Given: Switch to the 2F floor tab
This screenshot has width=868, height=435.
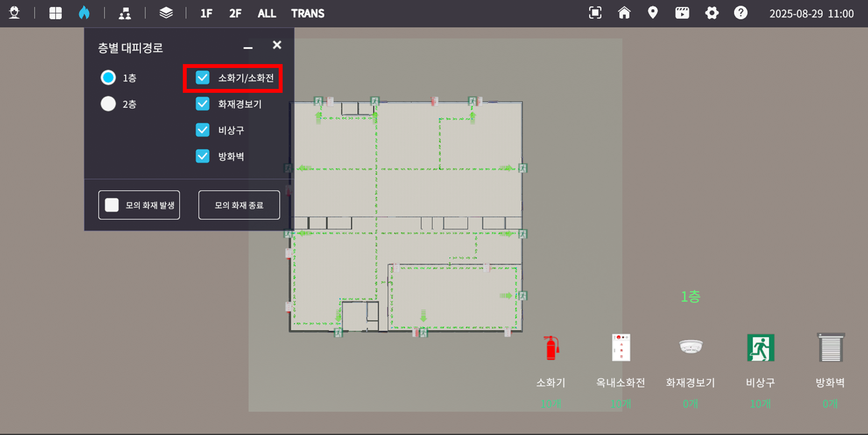Looking at the screenshot, I should point(235,14).
